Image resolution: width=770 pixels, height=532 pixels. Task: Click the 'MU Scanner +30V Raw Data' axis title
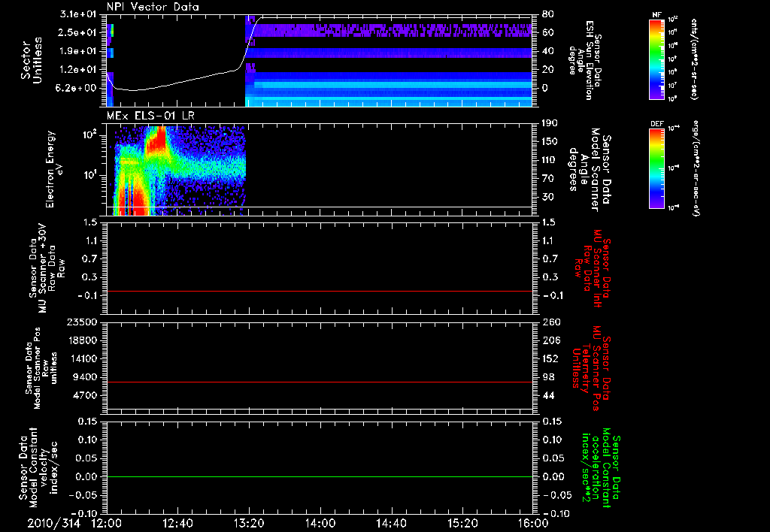point(47,268)
